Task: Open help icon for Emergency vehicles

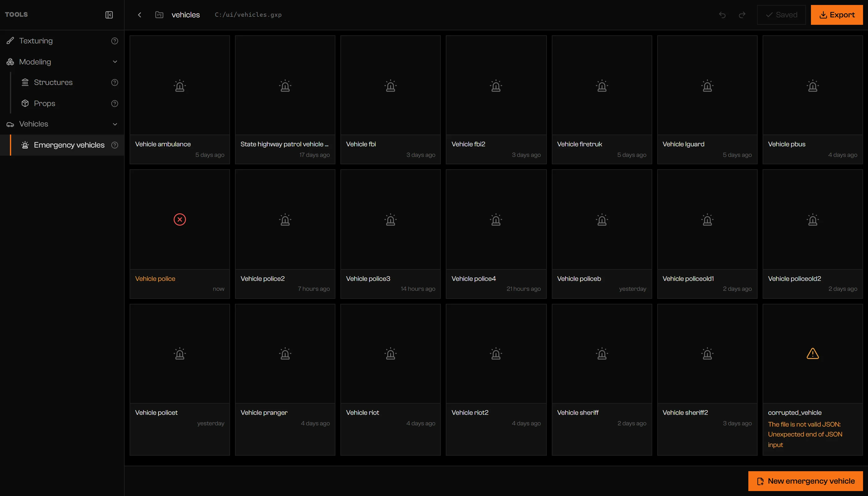Action: (115, 145)
